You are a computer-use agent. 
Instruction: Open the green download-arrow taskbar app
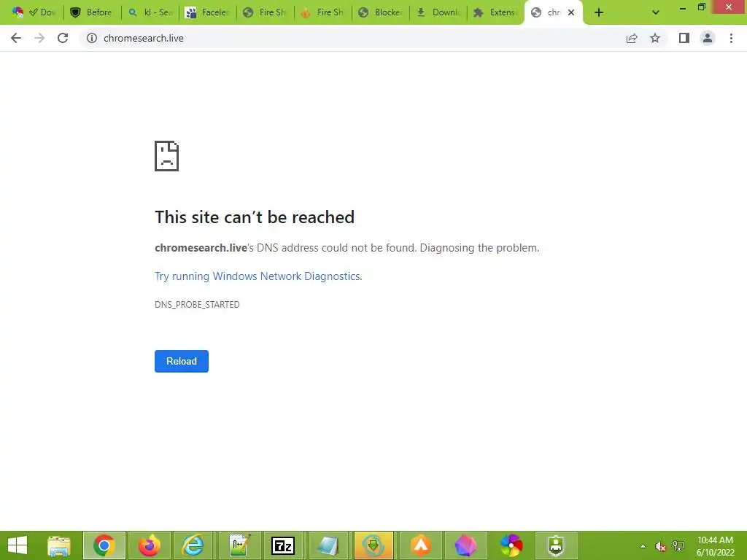point(373,545)
